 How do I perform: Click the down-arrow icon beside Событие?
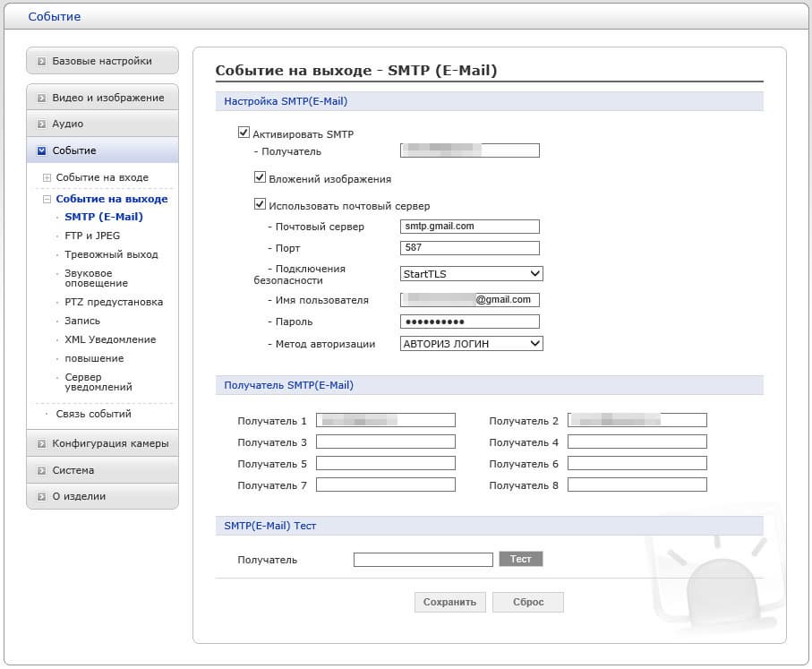(x=42, y=150)
